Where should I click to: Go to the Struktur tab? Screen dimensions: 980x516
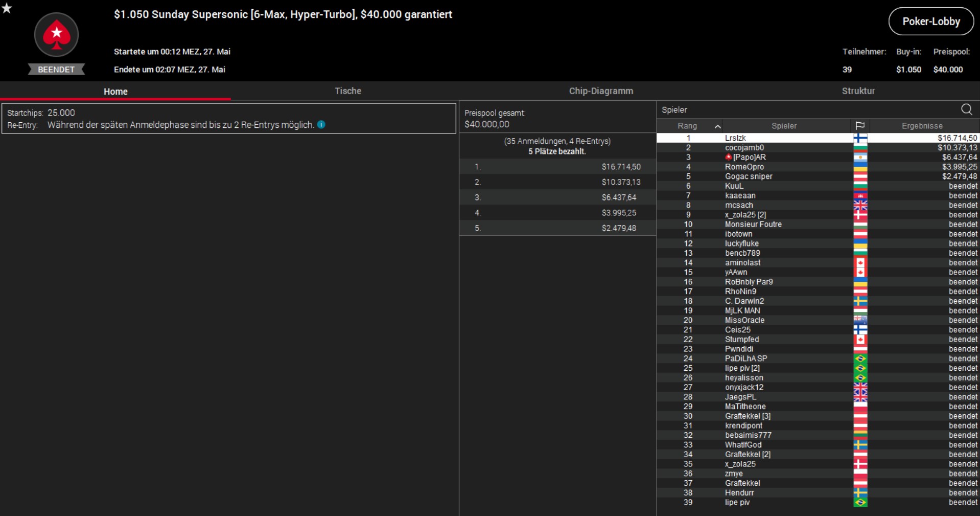[x=858, y=91]
